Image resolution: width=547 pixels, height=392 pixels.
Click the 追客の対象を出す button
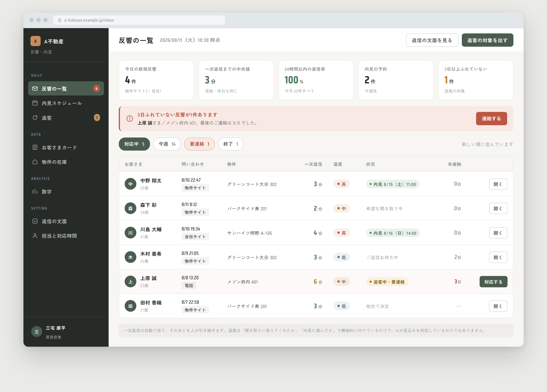tap(487, 40)
